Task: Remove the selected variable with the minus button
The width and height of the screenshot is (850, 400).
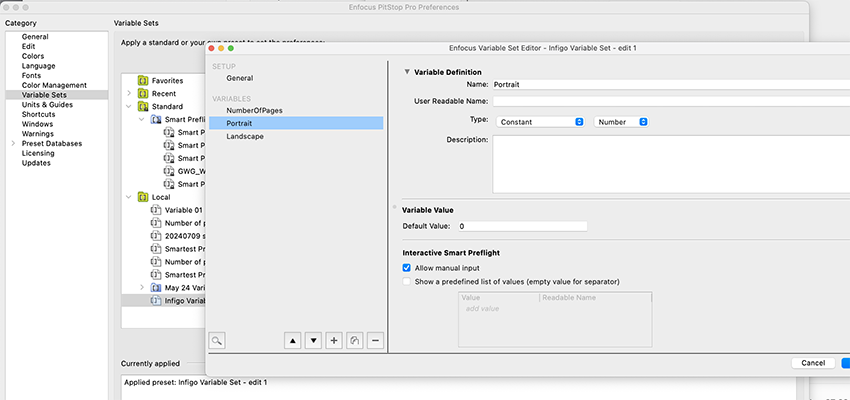Action: point(376,340)
